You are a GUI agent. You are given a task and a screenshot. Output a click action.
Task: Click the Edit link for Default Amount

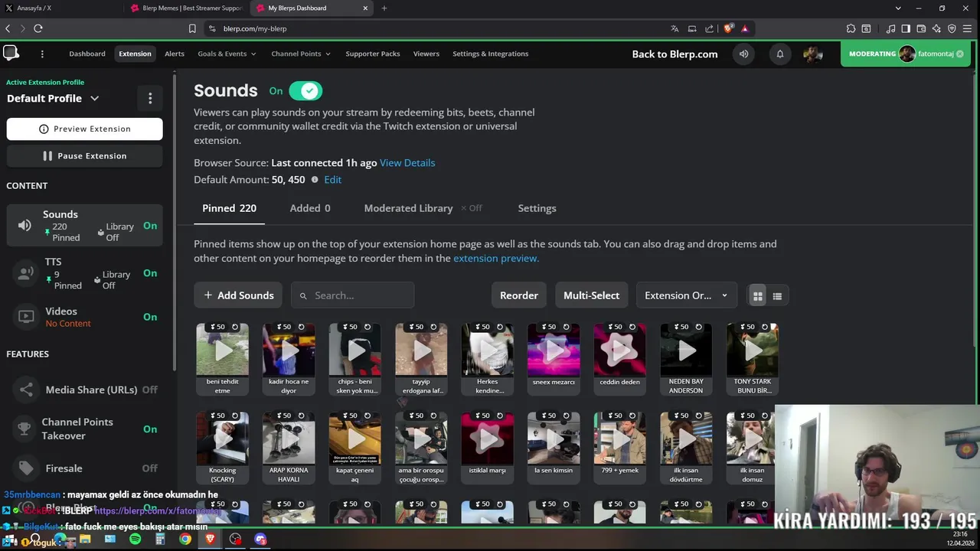pyautogui.click(x=333, y=180)
